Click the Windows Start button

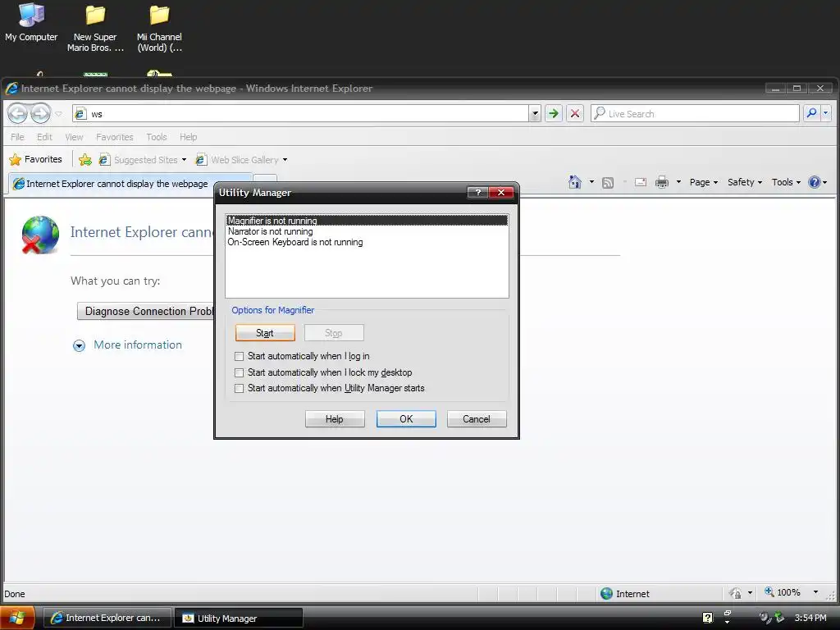pyautogui.click(x=17, y=618)
